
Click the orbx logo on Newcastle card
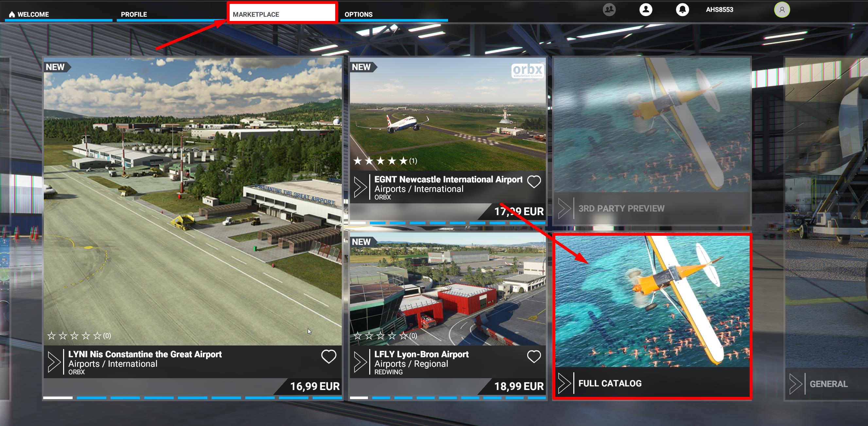click(x=527, y=70)
